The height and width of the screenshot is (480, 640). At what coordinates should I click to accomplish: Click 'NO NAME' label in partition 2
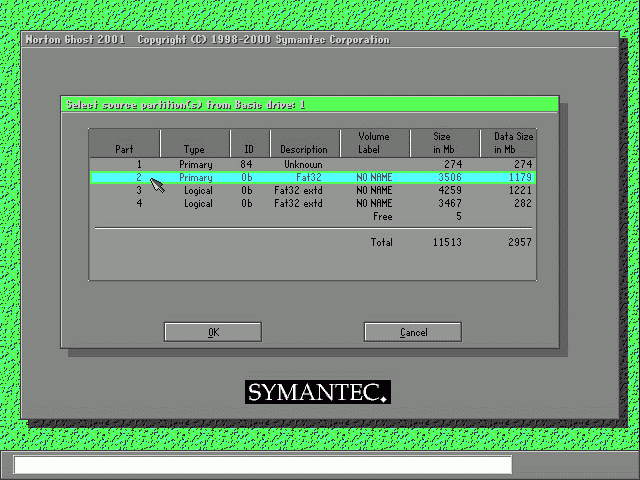tap(374, 178)
